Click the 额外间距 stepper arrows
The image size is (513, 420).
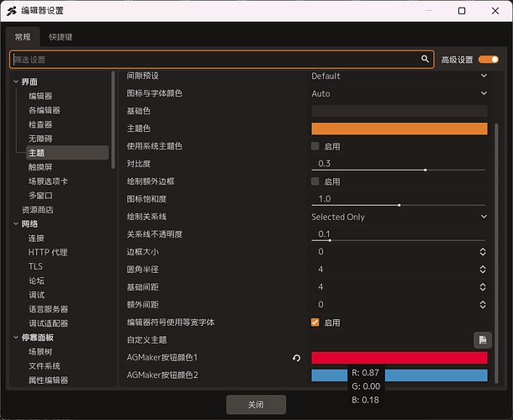483,305
